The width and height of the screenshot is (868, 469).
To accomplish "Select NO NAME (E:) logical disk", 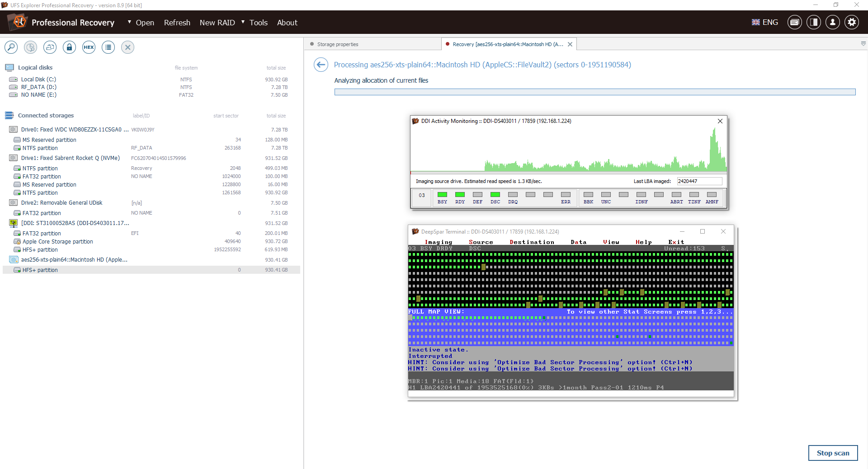I will (38, 95).
